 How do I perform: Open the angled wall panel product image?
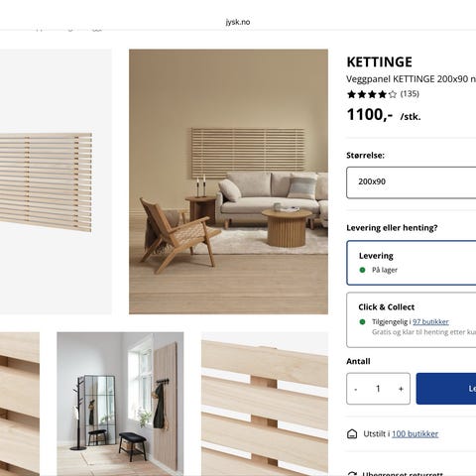pyautogui.click(x=56, y=181)
